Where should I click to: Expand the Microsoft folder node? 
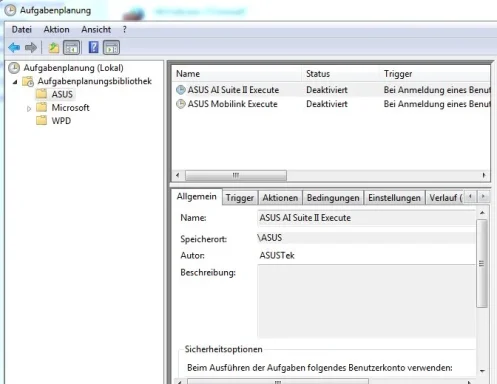[x=29, y=108]
